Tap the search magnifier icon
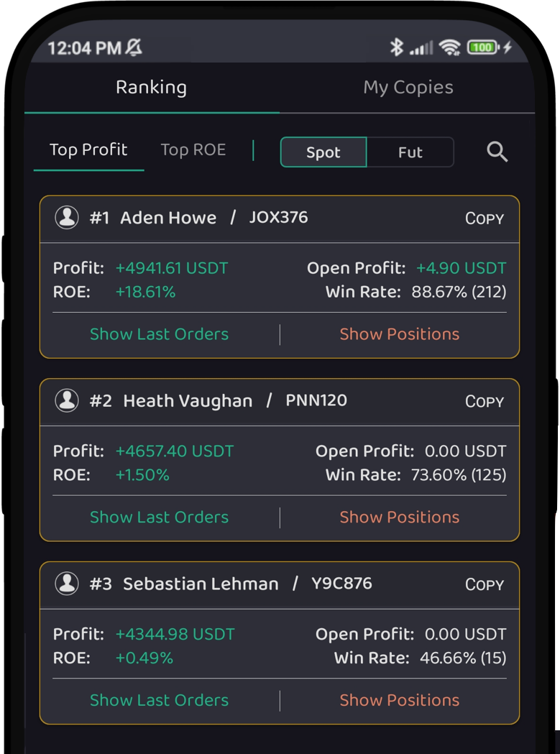 tap(497, 152)
